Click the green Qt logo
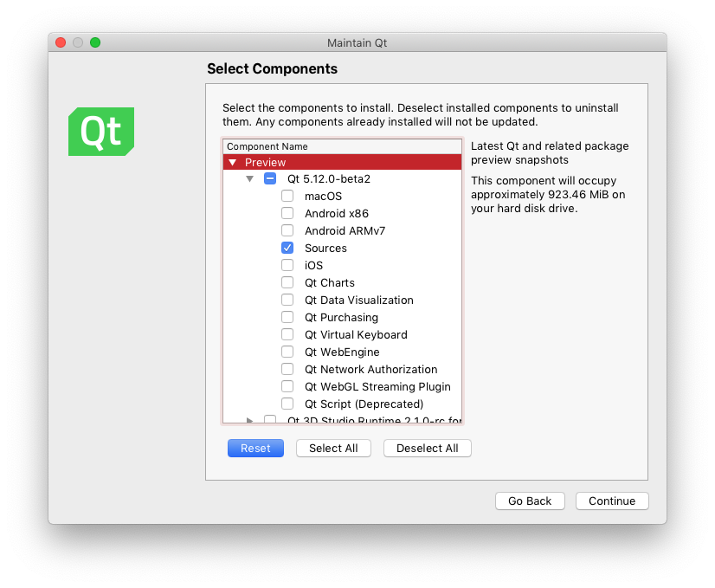The height and width of the screenshot is (588, 715). (x=101, y=132)
